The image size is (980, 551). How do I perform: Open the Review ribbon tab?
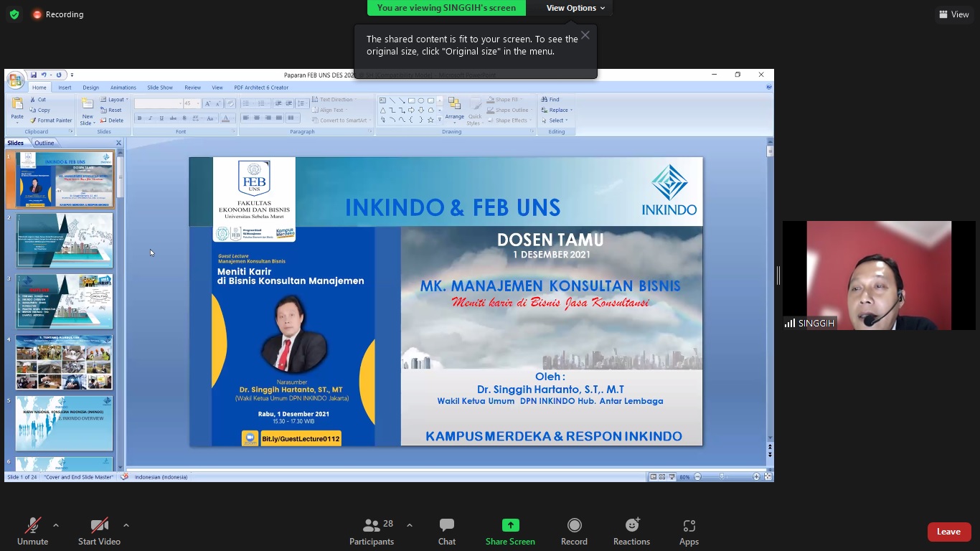click(x=192, y=88)
